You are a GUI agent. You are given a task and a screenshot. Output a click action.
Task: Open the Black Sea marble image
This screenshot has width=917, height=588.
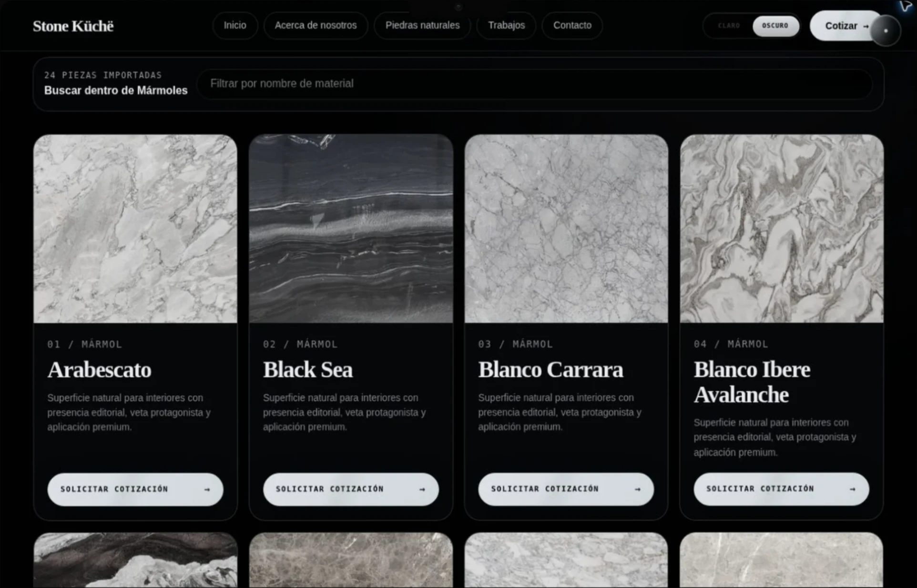351,229
